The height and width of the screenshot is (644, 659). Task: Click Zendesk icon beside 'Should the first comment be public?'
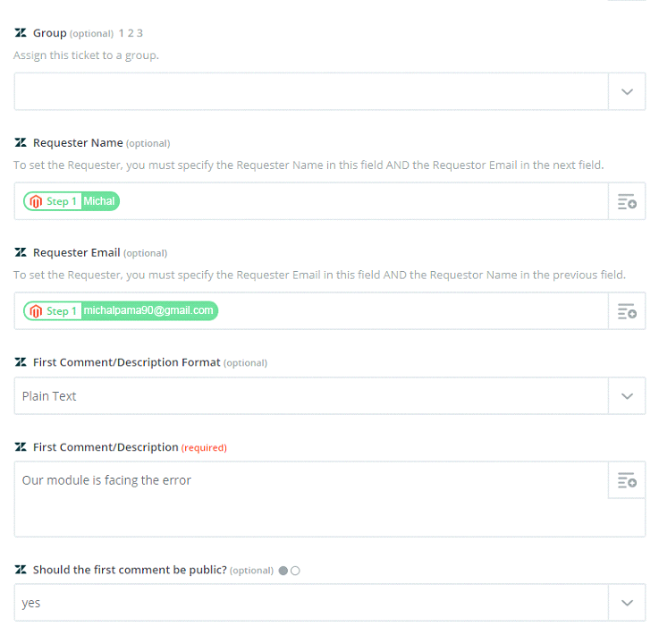point(21,570)
